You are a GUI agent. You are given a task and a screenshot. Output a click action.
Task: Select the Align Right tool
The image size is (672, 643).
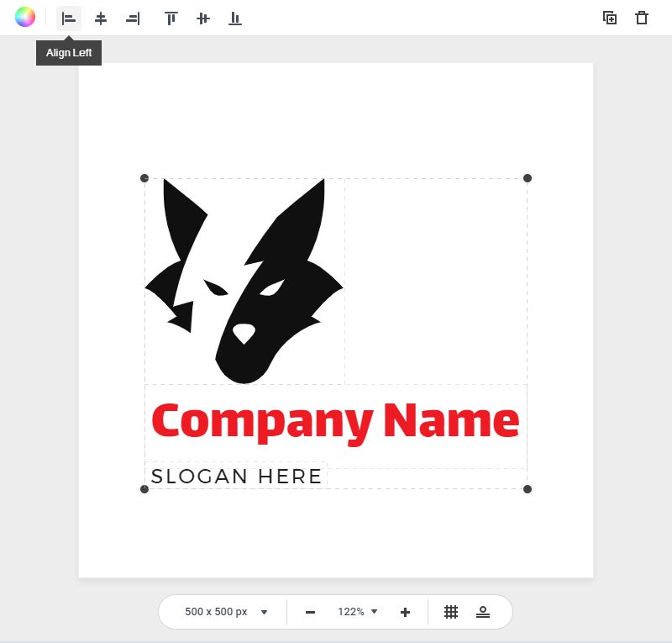(133, 18)
